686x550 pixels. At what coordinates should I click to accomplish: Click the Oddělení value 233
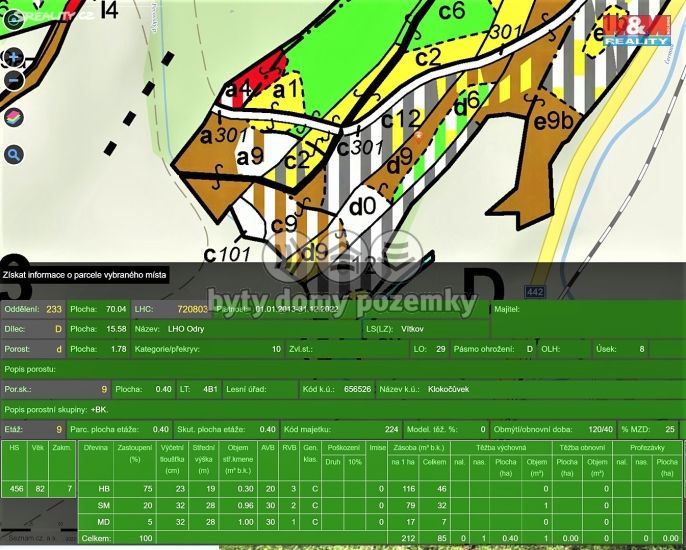54,310
